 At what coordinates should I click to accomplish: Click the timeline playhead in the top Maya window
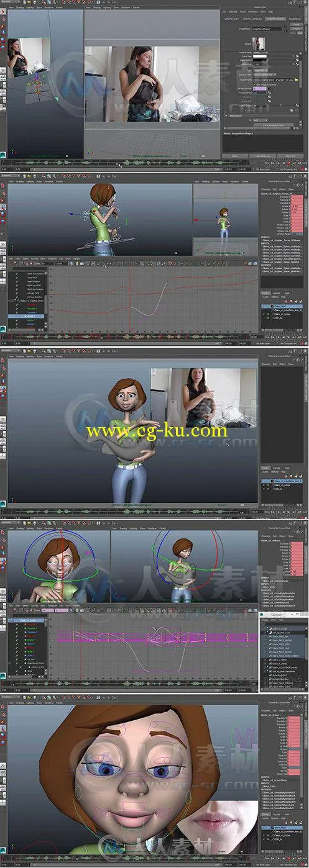tap(119, 164)
